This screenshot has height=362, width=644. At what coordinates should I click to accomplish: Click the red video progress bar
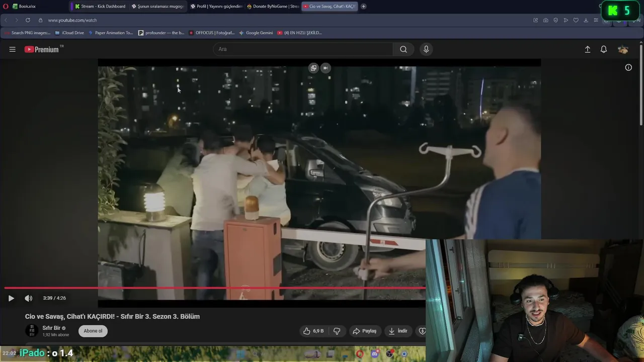click(x=215, y=288)
